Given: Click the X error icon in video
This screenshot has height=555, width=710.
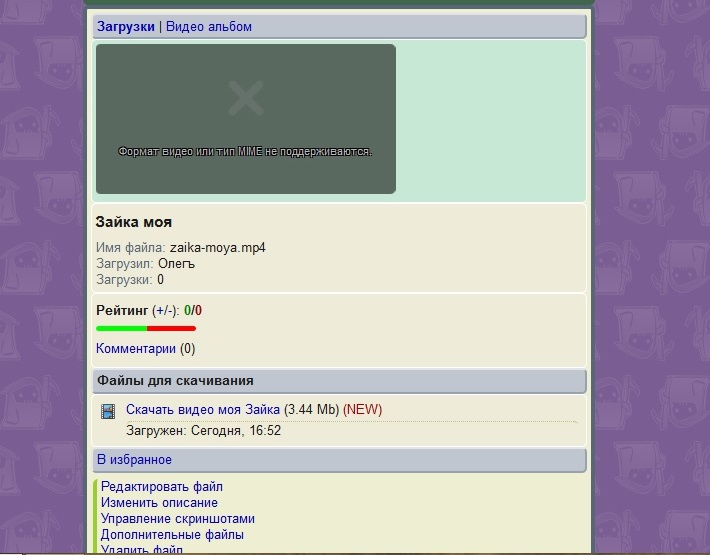Looking at the screenshot, I should pyautogui.click(x=246, y=98).
